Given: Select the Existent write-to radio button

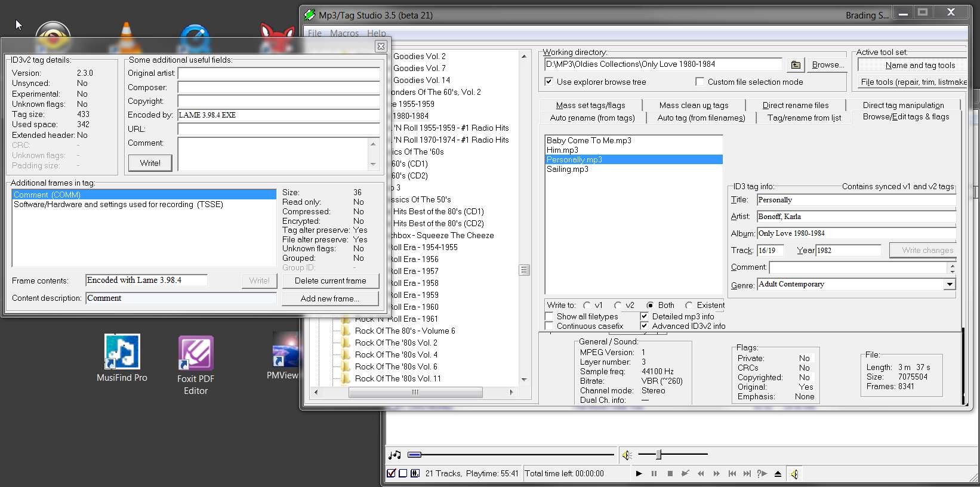Looking at the screenshot, I should coord(689,305).
